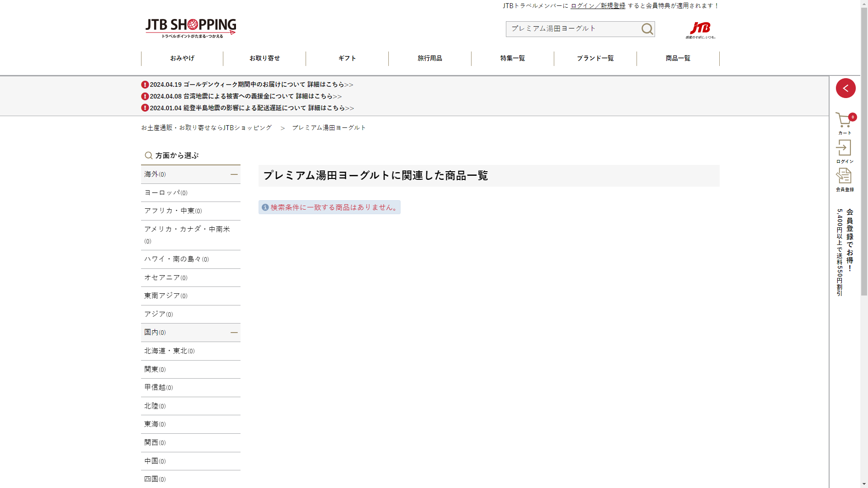Screen dimensions: 868x488
Task: Select ヨーロッパ region filter
Action: [x=165, y=193]
